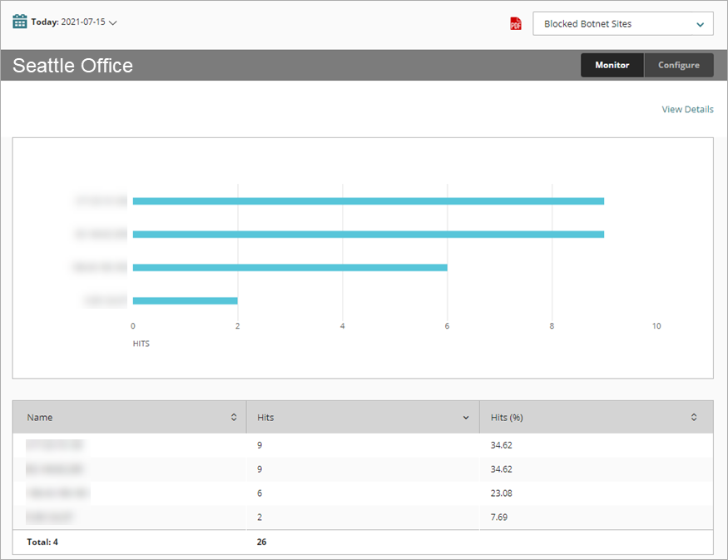Click the Seattle Office header title
The height and width of the screenshot is (560, 728).
pyautogui.click(x=71, y=65)
